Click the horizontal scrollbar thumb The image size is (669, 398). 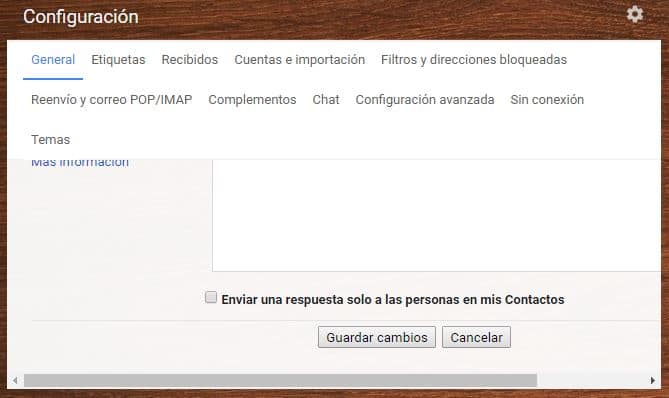coord(280,381)
